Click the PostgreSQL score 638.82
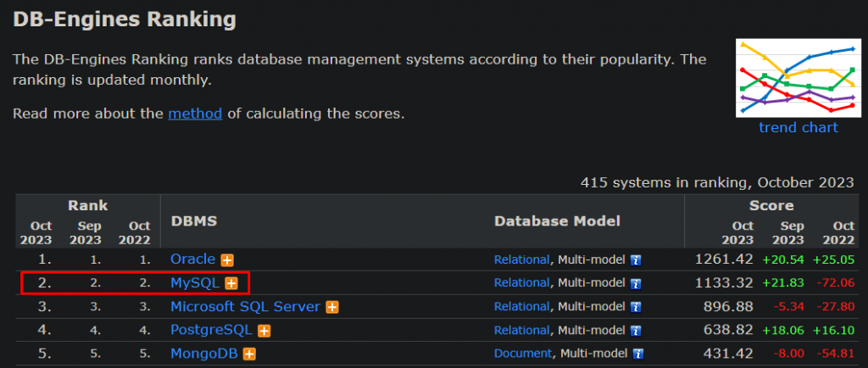Viewport: 868px width, 368px height. pyautogui.click(x=728, y=331)
